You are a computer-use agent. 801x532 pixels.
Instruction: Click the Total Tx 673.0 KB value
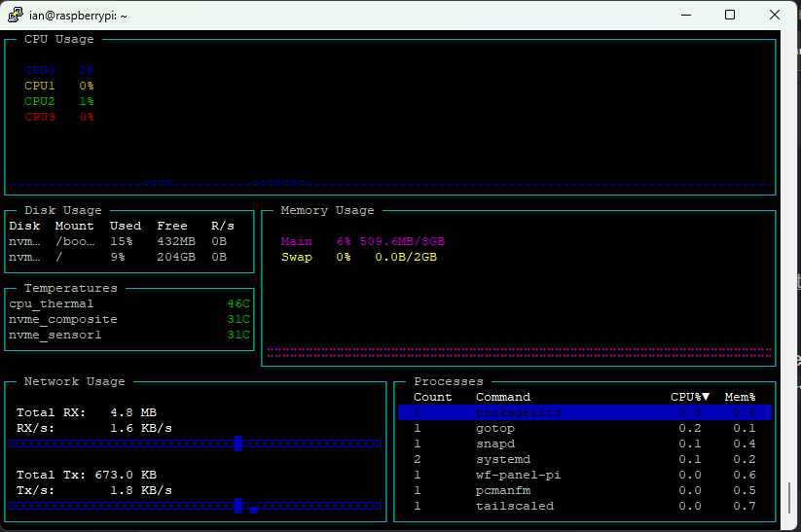coord(126,475)
